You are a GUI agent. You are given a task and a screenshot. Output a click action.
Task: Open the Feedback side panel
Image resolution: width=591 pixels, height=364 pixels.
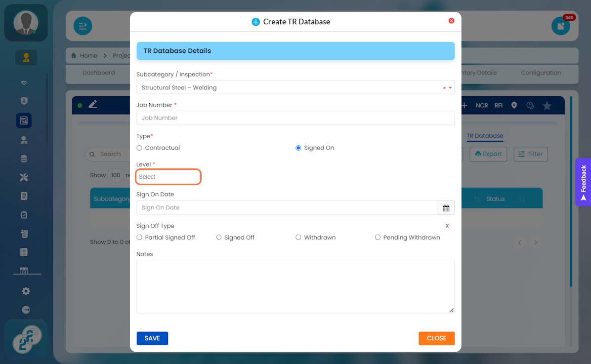[583, 182]
